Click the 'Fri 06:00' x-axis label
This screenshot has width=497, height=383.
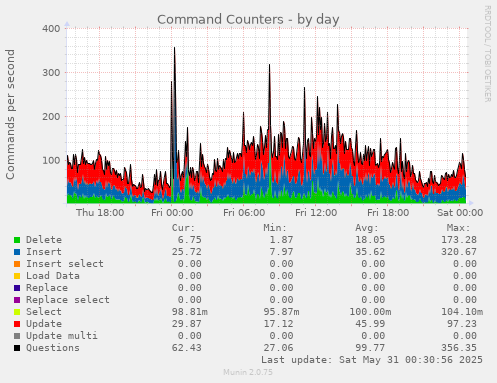point(244,213)
